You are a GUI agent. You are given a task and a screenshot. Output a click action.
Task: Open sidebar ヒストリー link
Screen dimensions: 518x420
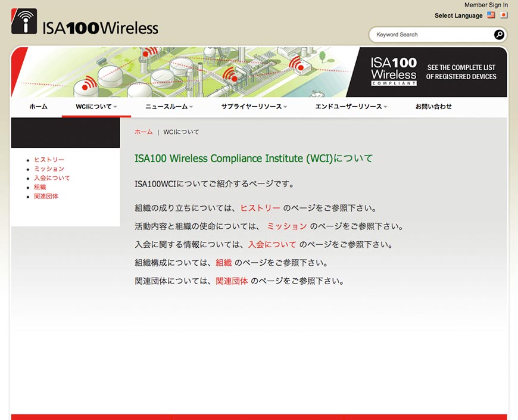click(x=49, y=160)
